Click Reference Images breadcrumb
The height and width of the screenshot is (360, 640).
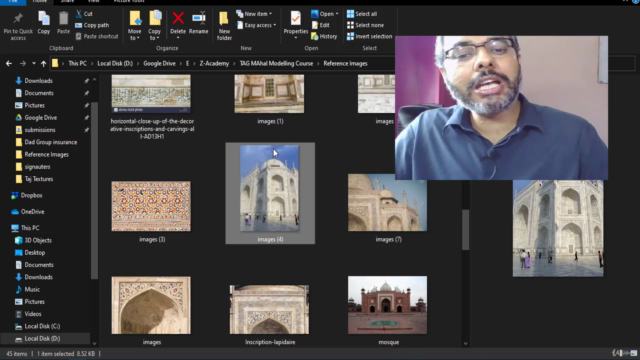tap(345, 64)
